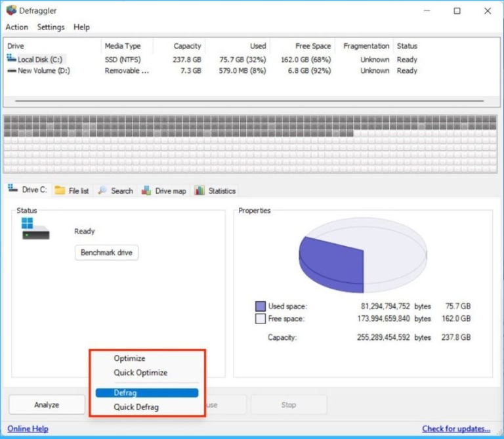Click the large Windows drive status icon
The image size is (504, 439).
34,229
